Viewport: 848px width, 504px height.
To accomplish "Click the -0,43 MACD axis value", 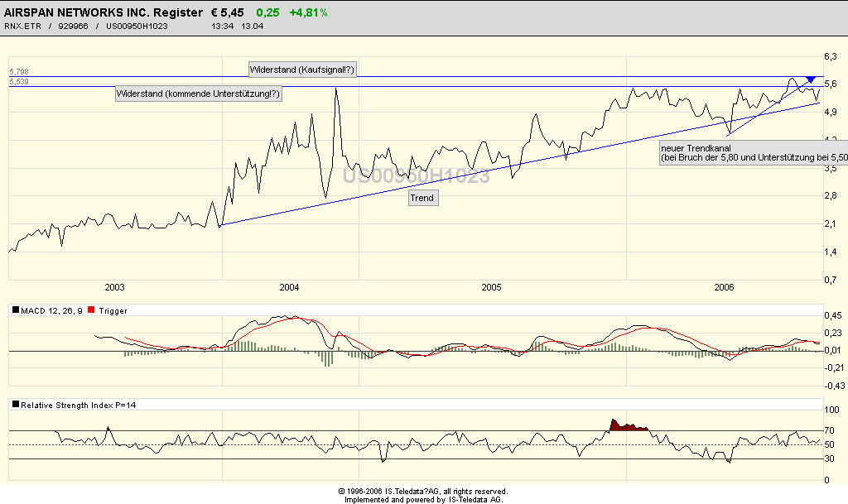I will click(835, 386).
